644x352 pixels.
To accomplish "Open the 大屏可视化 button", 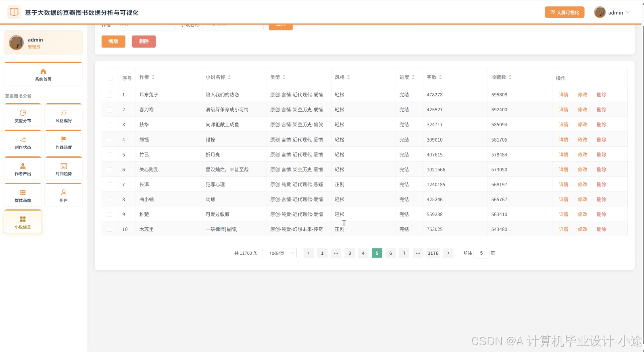I will [565, 12].
